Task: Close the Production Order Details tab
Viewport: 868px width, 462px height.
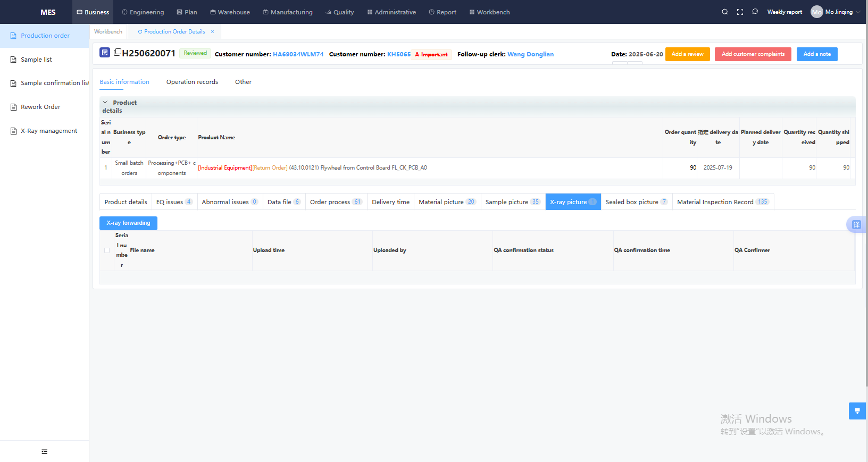Action: pos(212,32)
